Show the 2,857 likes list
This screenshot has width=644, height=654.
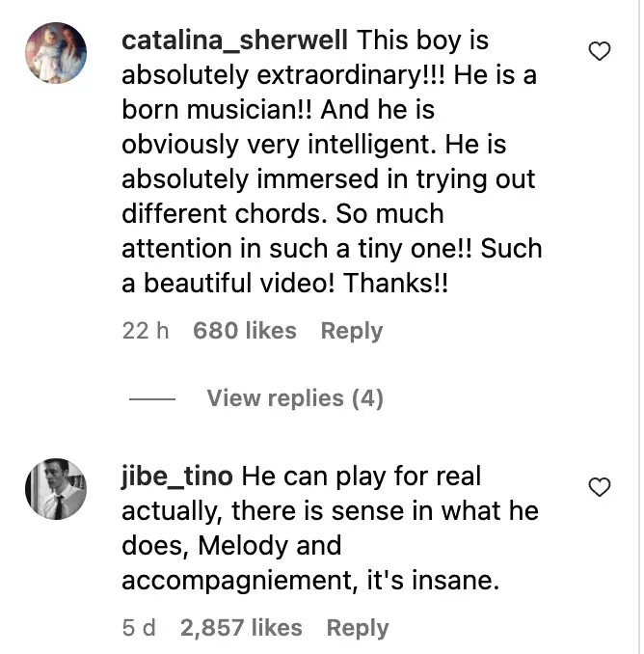240,628
